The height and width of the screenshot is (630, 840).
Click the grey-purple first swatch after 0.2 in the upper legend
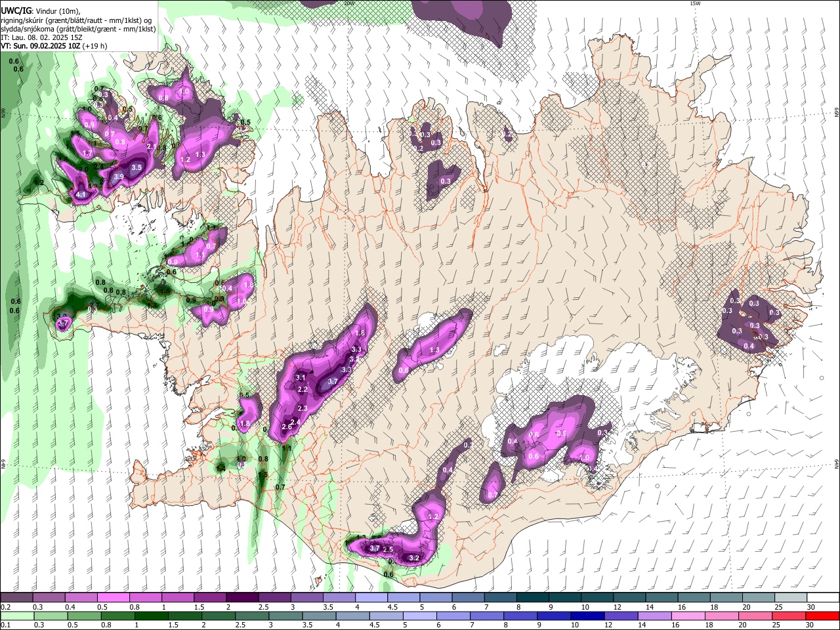16,598
